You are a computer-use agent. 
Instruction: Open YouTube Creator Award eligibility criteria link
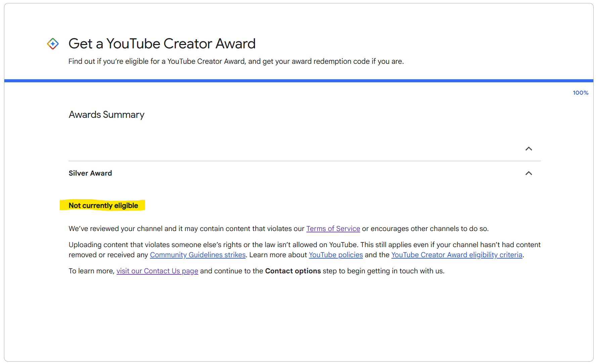tap(457, 255)
